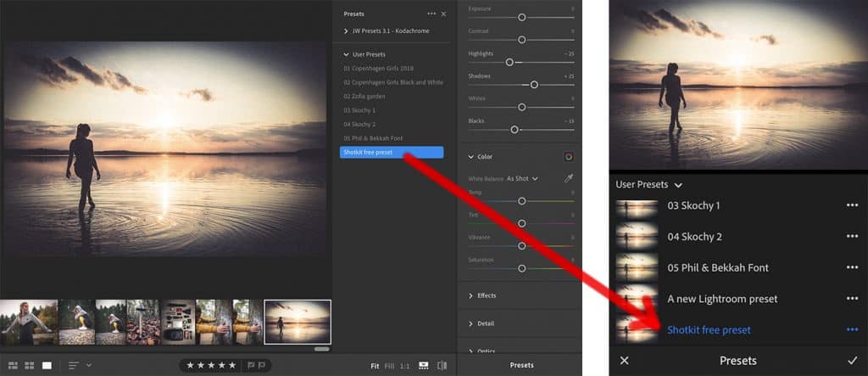The height and width of the screenshot is (376, 868).
Task: Adjust the Temp slider handle
Action: pos(521,201)
